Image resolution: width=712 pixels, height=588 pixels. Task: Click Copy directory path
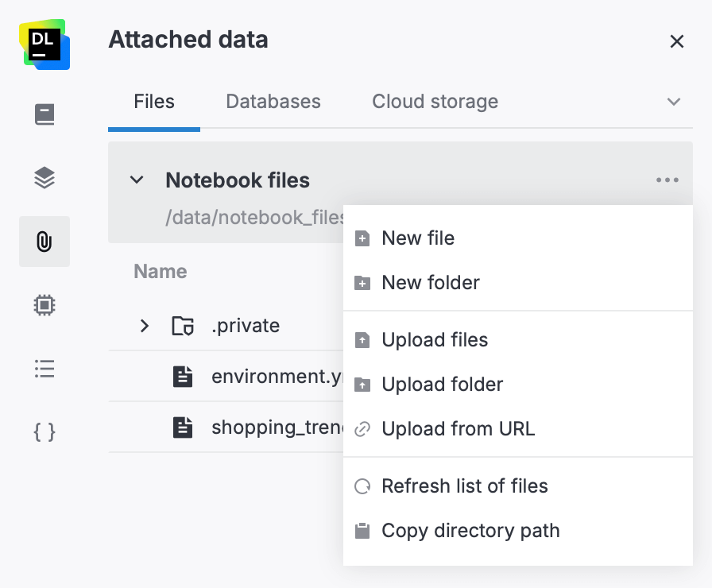tap(471, 530)
